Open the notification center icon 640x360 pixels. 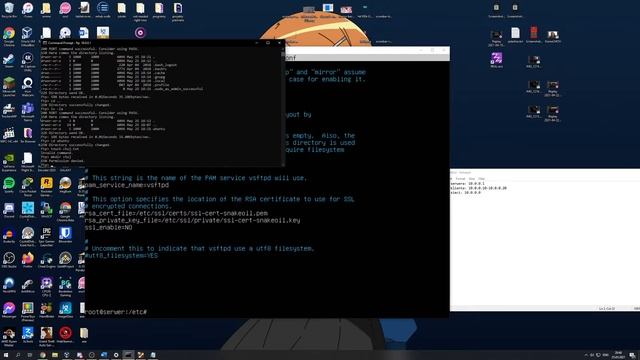tap(632, 355)
